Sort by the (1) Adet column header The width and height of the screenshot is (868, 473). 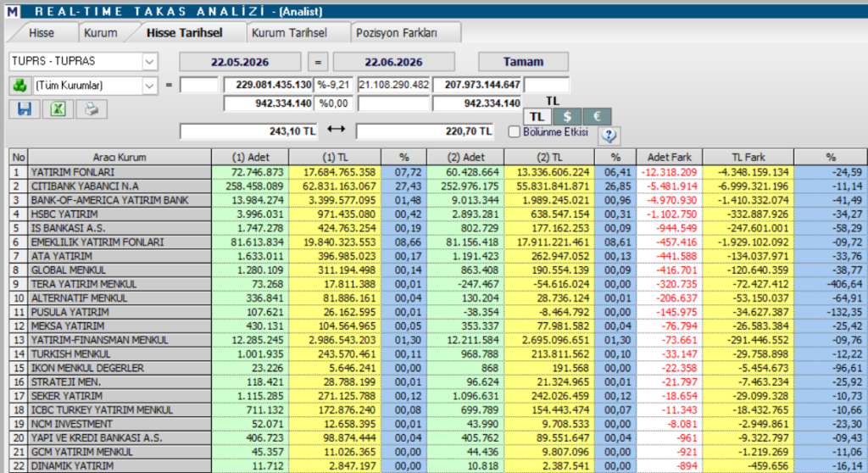250,158
